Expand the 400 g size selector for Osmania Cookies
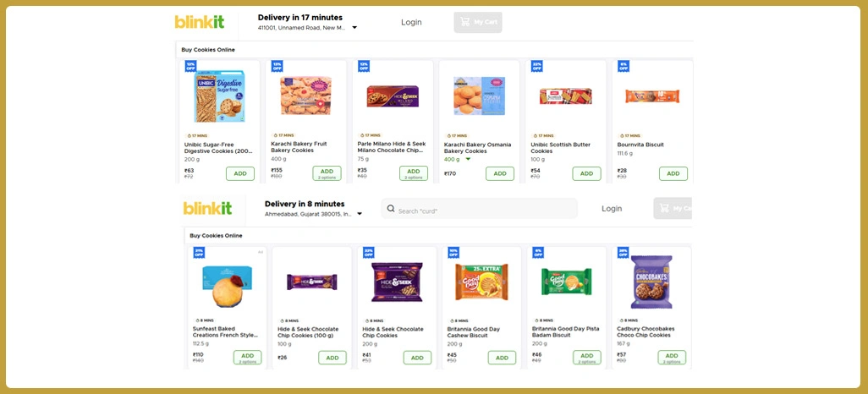 [x=468, y=159]
